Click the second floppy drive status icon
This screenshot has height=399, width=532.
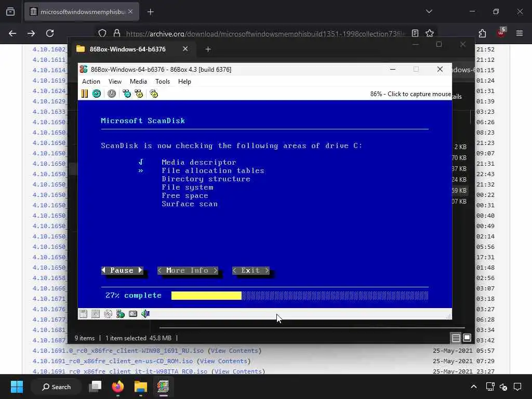[x=96, y=314]
